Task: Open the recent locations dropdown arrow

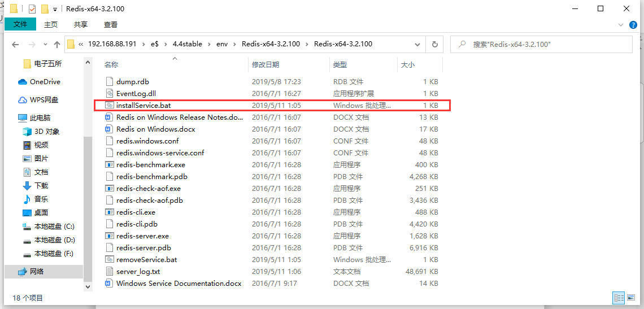Action: point(45,45)
